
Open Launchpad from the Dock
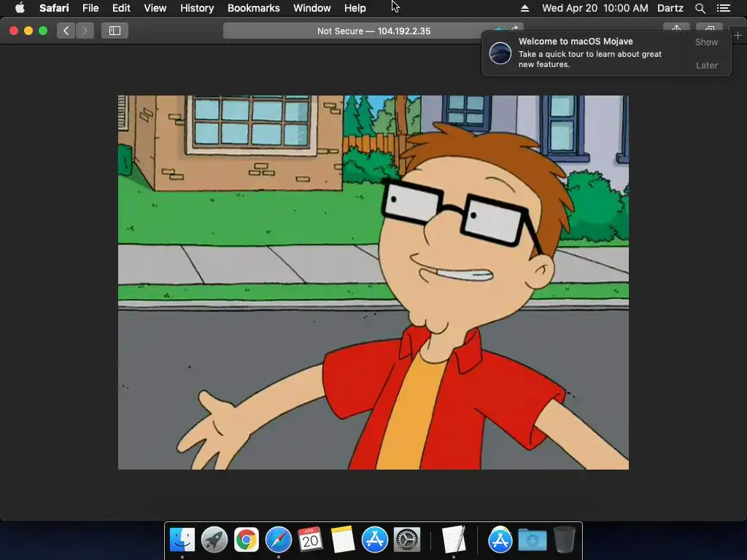point(214,540)
